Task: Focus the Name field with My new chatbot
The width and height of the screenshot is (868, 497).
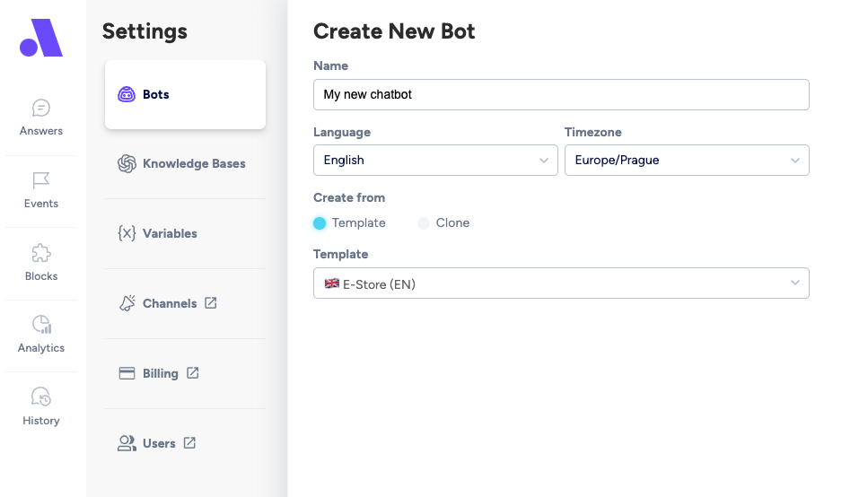Action: (561, 94)
